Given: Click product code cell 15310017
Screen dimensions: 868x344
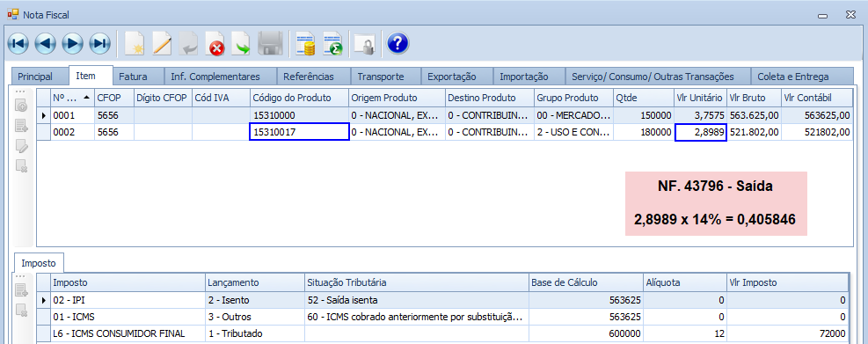Looking at the screenshot, I should (299, 132).
